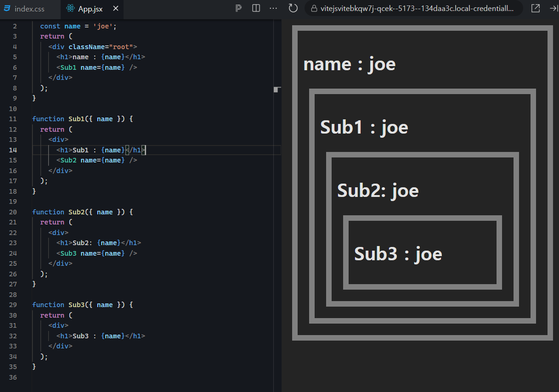Open the more actions ellipsis menu
The image size is (559, 392).
(x=273, y=8)
